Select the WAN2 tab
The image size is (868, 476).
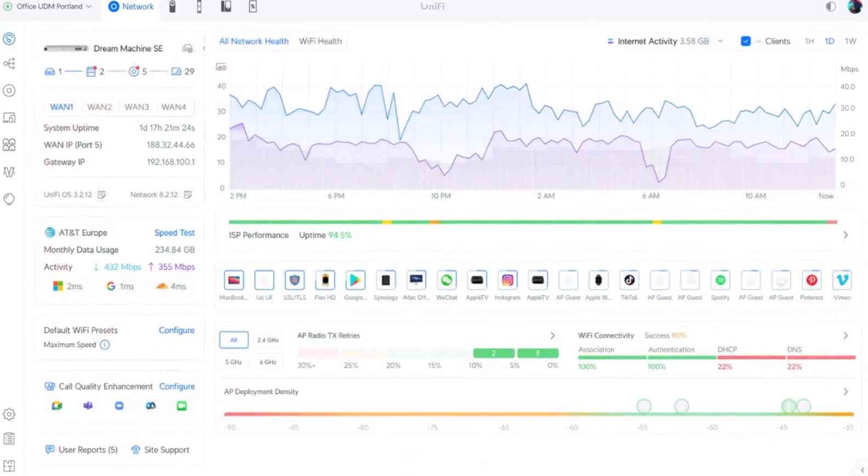99,107
